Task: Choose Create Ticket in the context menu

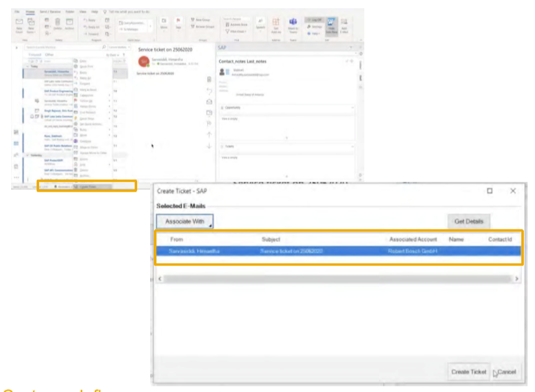Action: click(x=92, y=187)
